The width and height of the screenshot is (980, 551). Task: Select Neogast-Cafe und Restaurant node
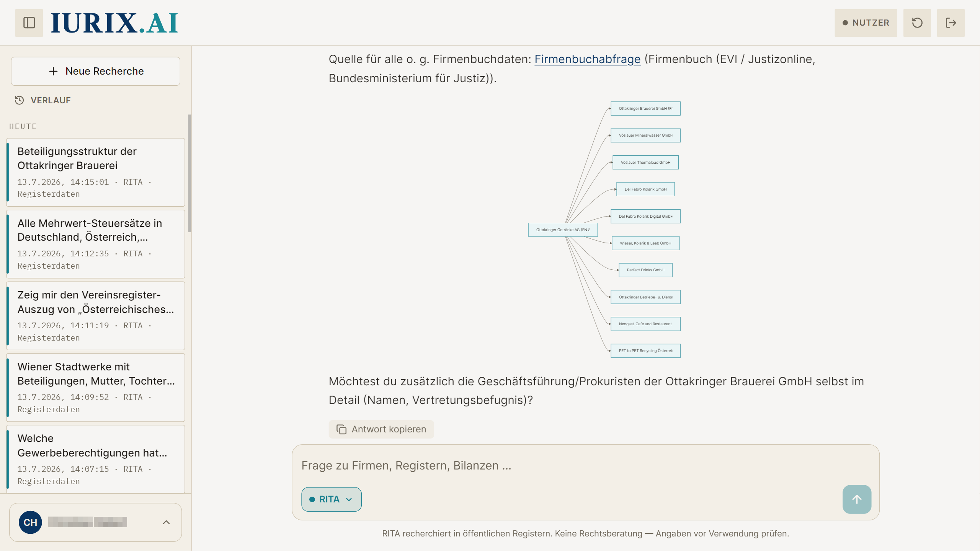click(x=645, y=324)
